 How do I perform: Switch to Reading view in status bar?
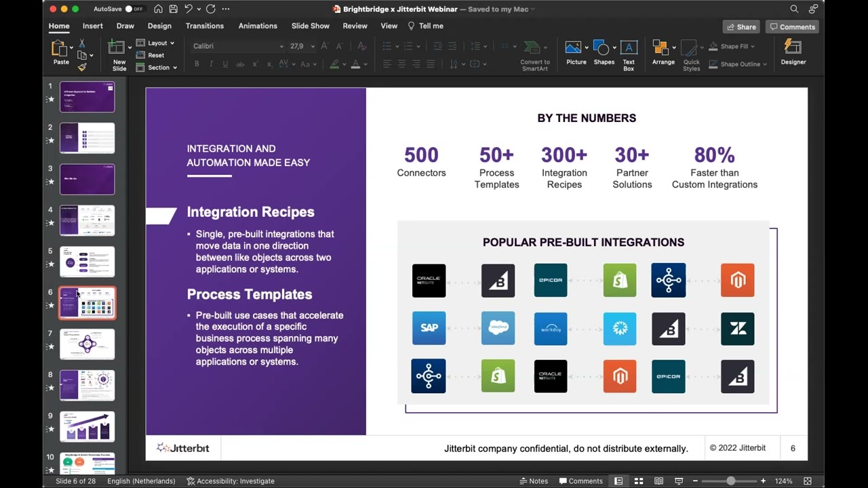pos(658,481)
